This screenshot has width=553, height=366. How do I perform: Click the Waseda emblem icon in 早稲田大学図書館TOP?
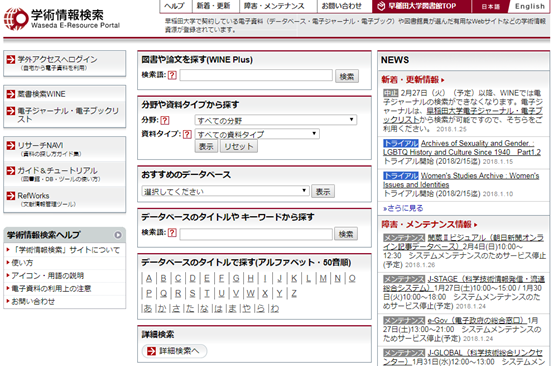point(381,6)
